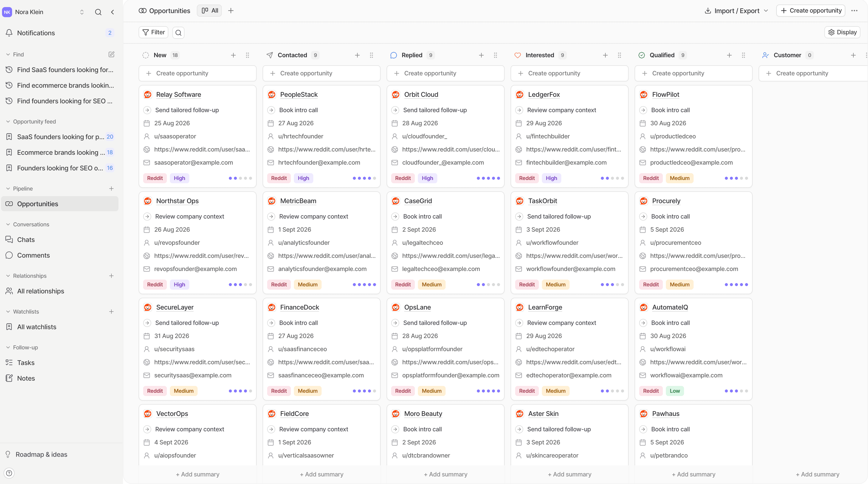Open the Filter button

(153, 32)
